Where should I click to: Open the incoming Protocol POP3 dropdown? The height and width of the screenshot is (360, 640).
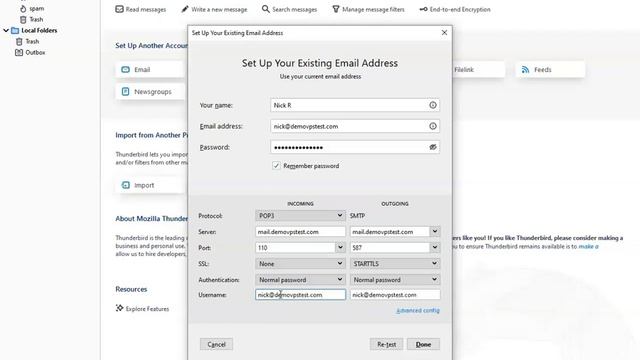point(300,216)
